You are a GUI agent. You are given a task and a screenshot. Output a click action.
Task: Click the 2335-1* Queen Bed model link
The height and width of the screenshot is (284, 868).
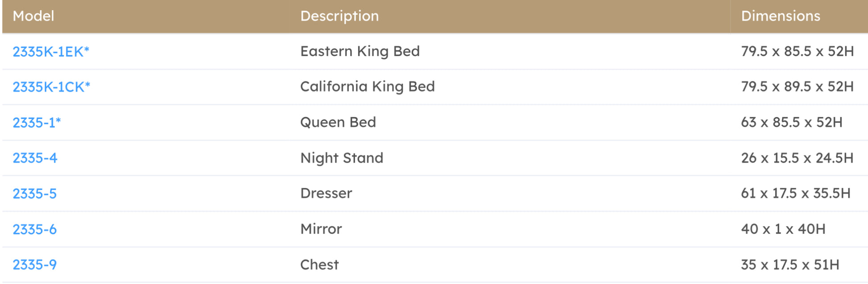(37, 122)
